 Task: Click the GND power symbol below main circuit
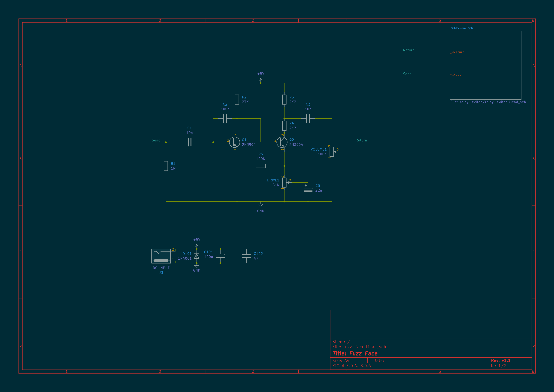pos(261,205)
